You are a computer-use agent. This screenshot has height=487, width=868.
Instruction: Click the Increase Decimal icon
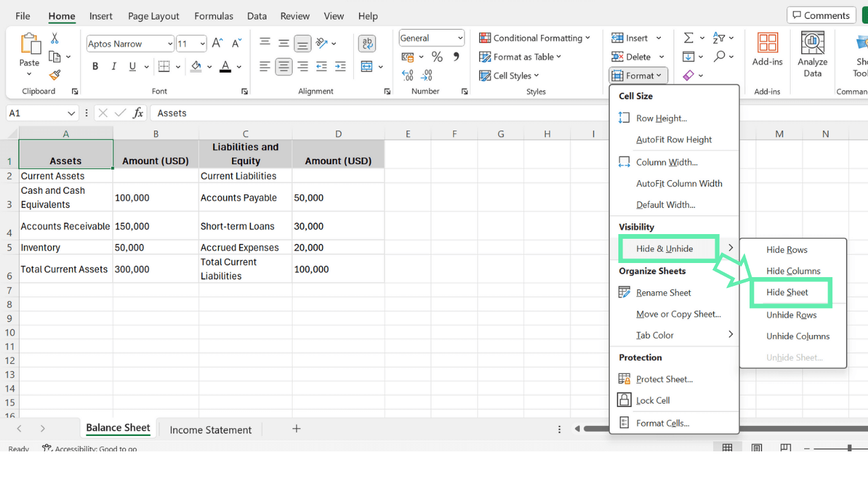407,75
